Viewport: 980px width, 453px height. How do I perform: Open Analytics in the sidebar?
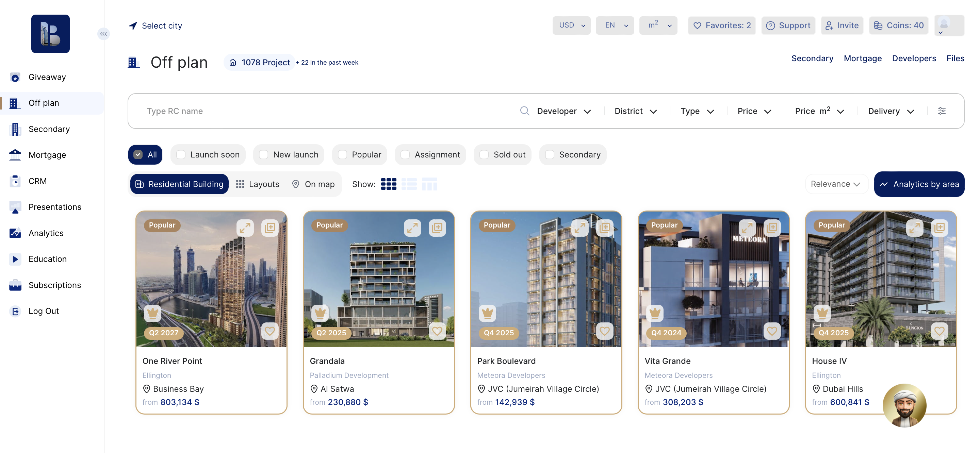pos(46,233)
